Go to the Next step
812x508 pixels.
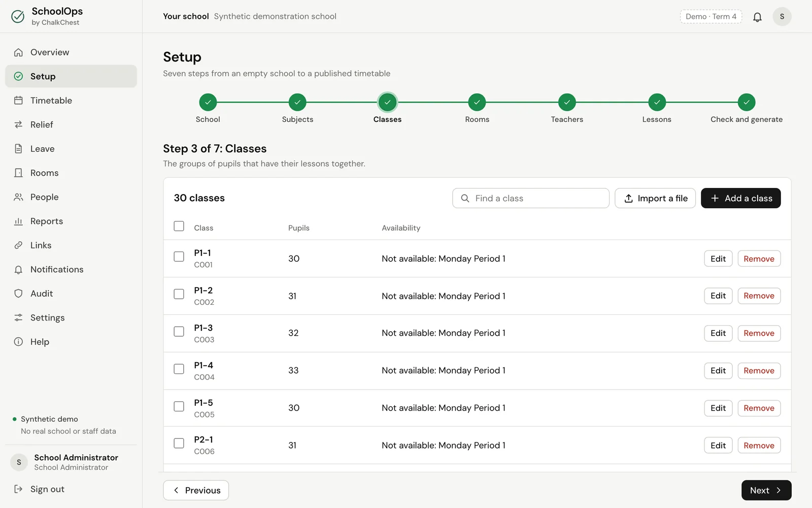766,490
